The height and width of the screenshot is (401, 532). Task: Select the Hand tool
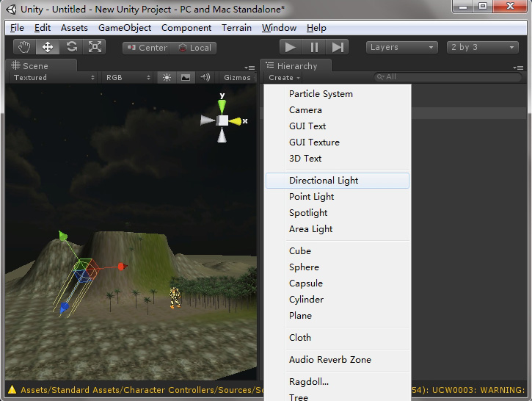coord(24,47)
